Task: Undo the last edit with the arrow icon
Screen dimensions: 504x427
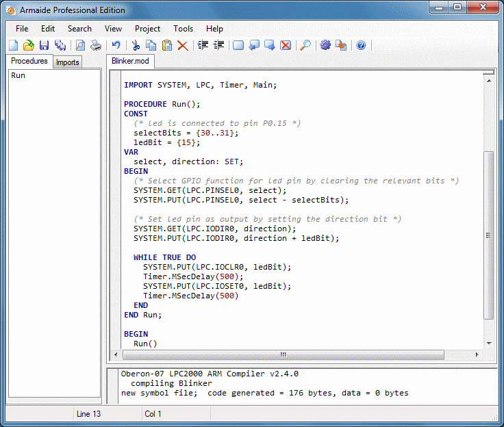Action: tap(116, 45)
